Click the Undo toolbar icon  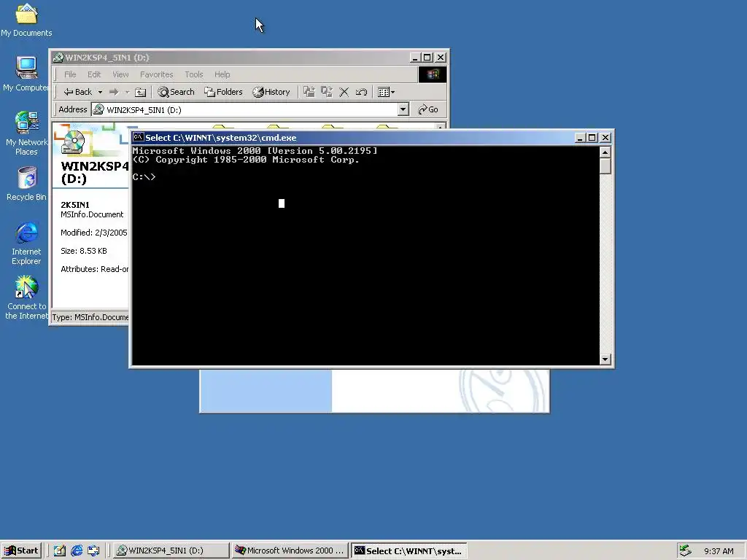[361, 92]
